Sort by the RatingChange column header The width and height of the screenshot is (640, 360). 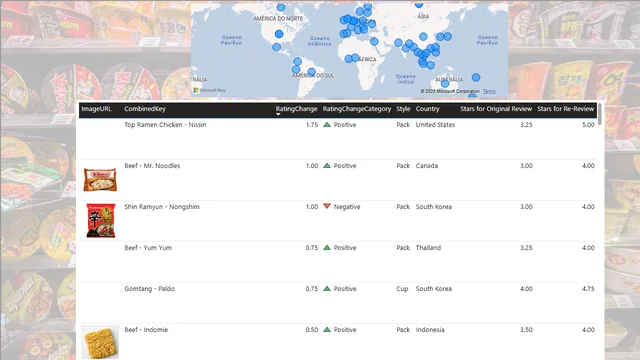tap(296, 109)
